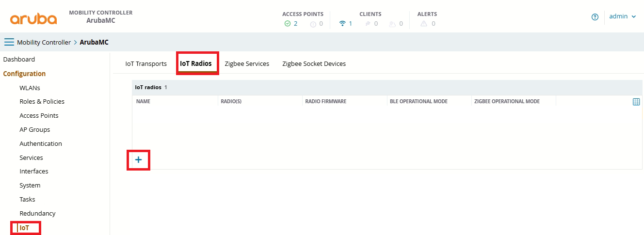Go to Interfaces page
Viewport: 644px width, 235px height.
[34, 171]
